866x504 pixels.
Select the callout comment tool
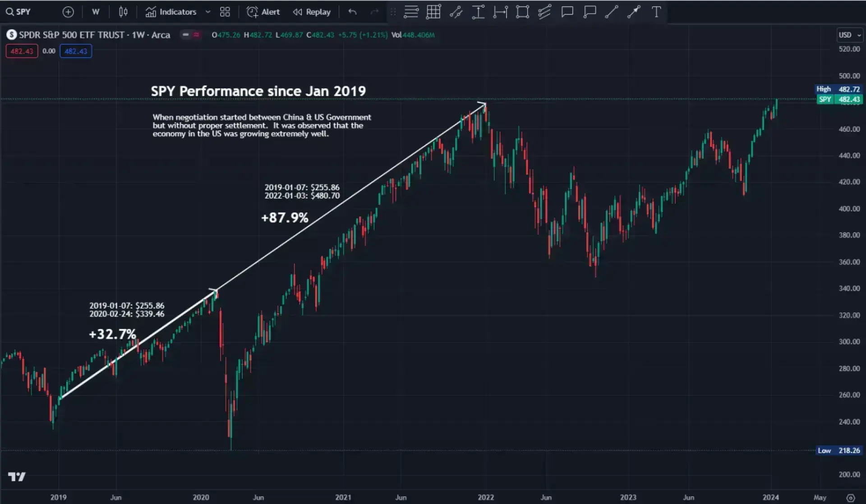point(567,12)
